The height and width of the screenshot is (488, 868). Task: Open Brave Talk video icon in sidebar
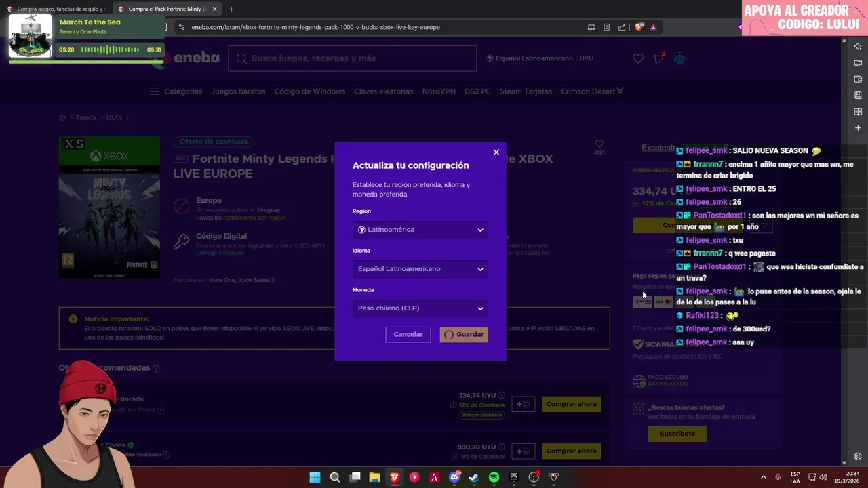(858, 63)
